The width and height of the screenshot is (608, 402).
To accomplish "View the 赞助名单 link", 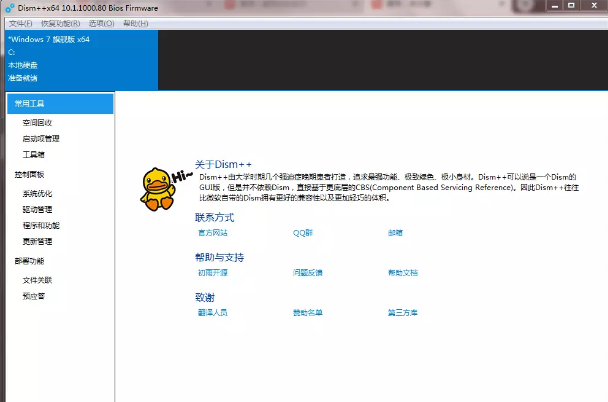I will 307,312.
